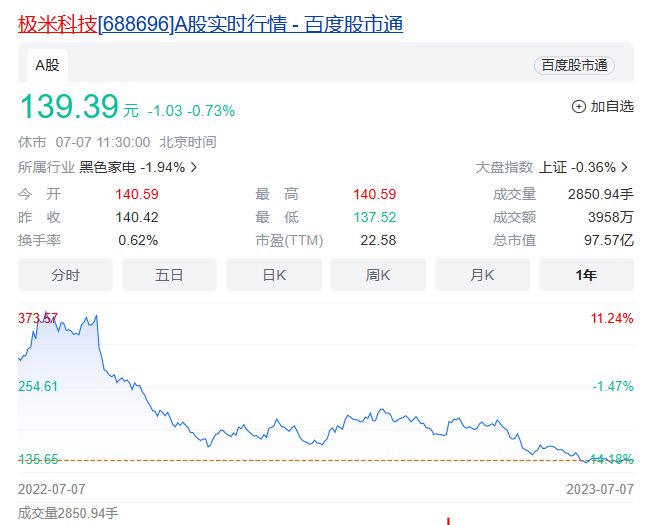Click the chart axis label 373.57
The height and width of the screenshot is (525, 650).
pos(38,318)
